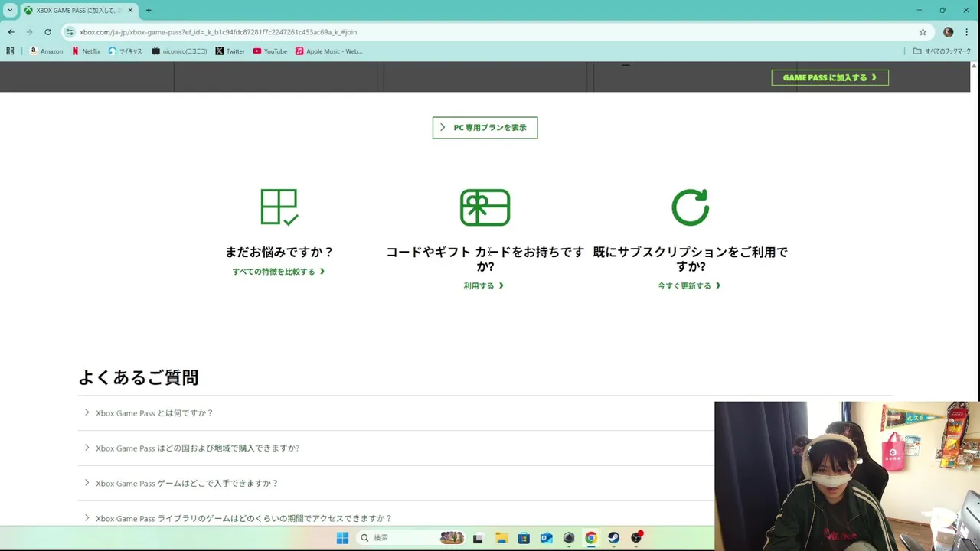The height and width of the screenshot is (551, 980).
Task: Click the address bar URL field
Action: point(490,32)
